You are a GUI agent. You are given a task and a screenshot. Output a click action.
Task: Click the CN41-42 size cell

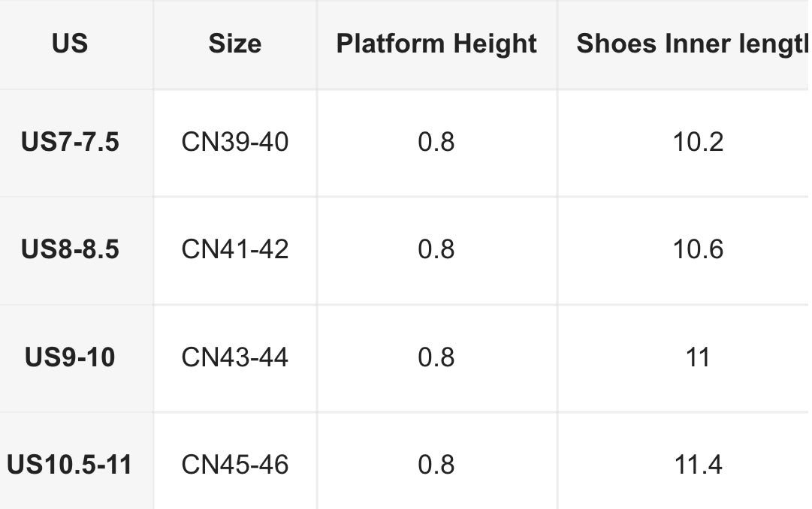coord(234,249)
